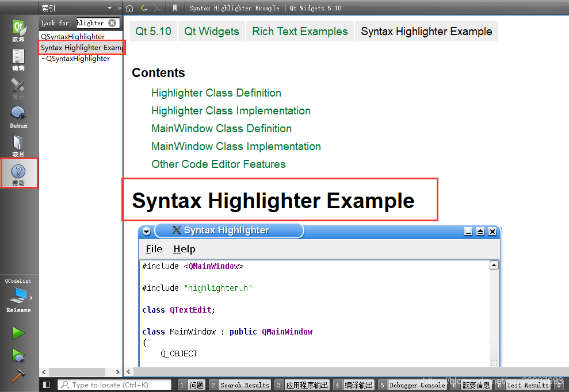The image size is (569, 392).
Task: Jump to Highlighter Class Implementation
Action: [x=231, y=110]
